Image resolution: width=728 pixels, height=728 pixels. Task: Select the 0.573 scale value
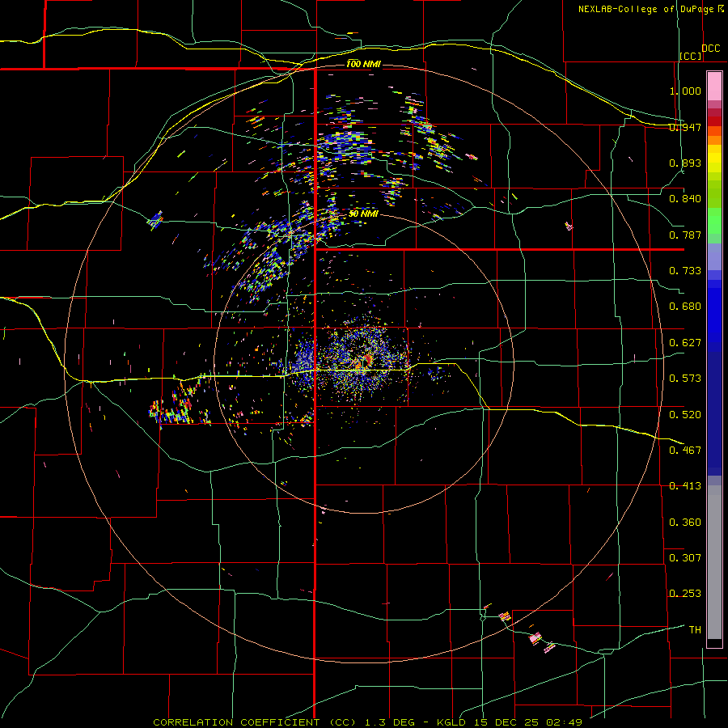pos(685,379)
